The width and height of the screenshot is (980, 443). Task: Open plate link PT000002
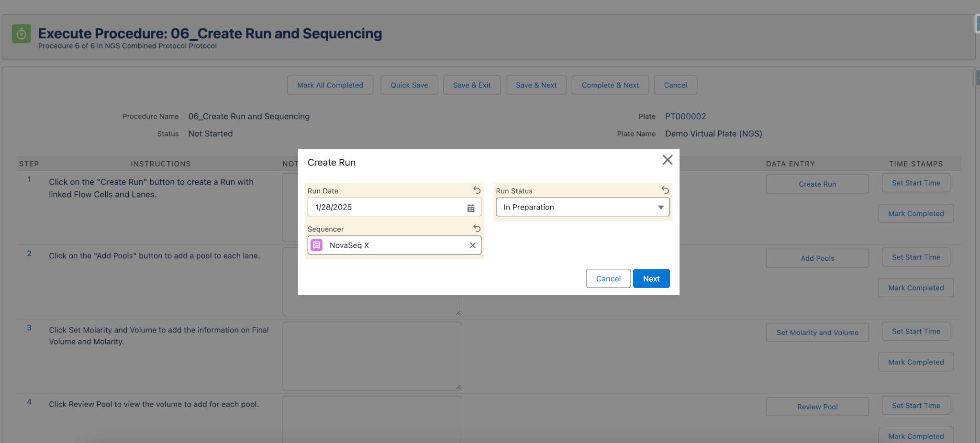pos(686,116)
